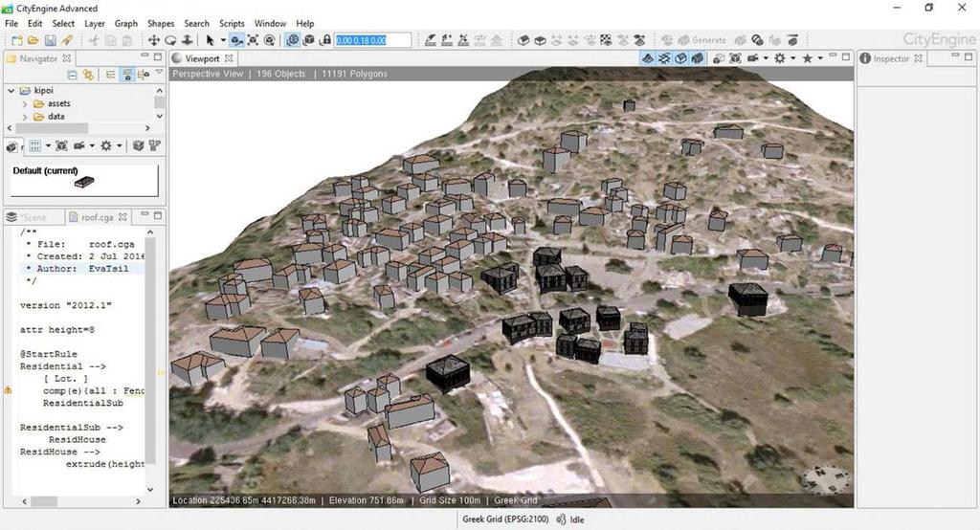The image size is (980, 530).
Task: Expand the assets folder
Action: point(24,103)
